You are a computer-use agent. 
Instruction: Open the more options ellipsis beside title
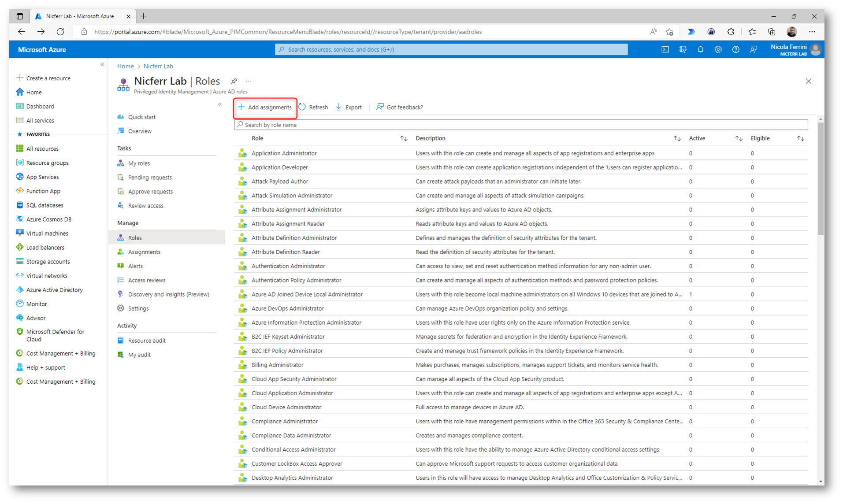pyautogui.click(x=248, y=81)
